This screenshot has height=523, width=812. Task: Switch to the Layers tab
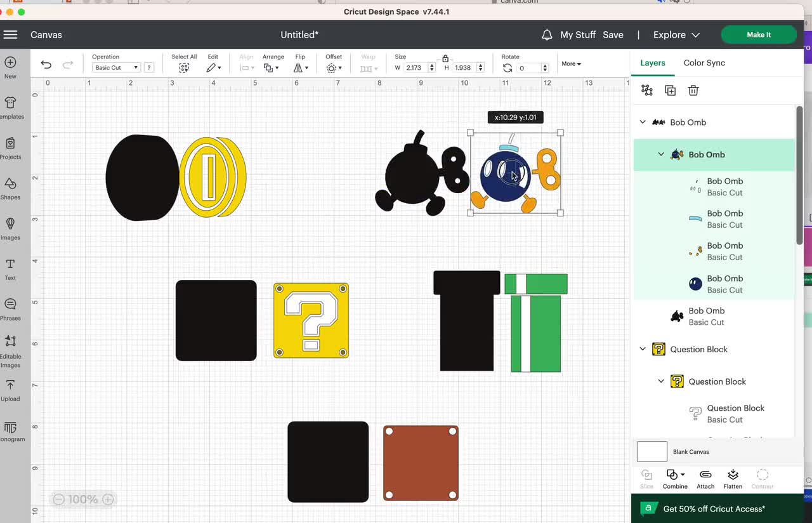(652, 63)
